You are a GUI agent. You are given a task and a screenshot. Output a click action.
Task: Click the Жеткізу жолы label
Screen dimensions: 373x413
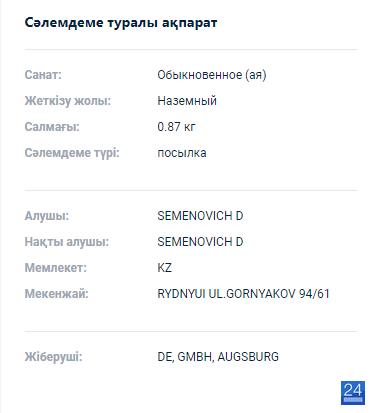coord(68,101)
